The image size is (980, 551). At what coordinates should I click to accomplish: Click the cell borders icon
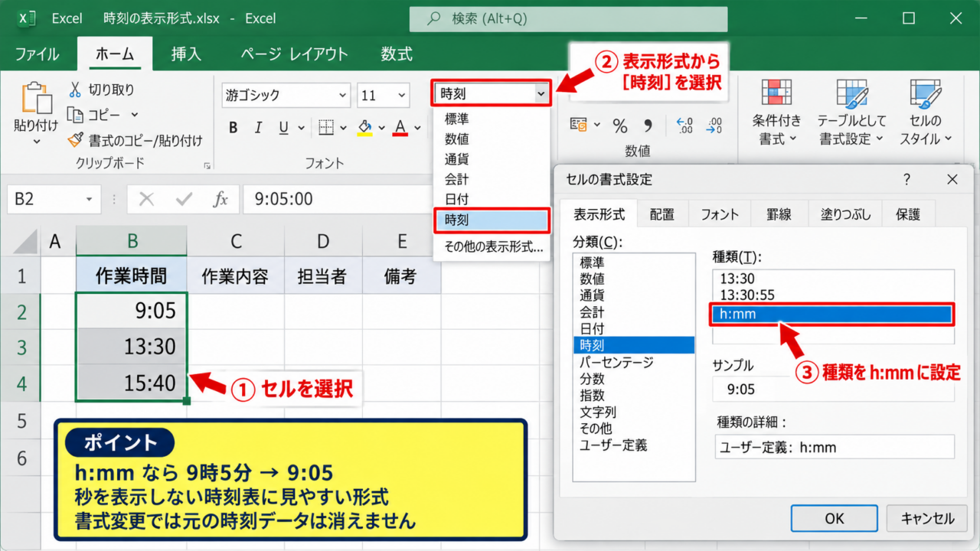(326, 128)
